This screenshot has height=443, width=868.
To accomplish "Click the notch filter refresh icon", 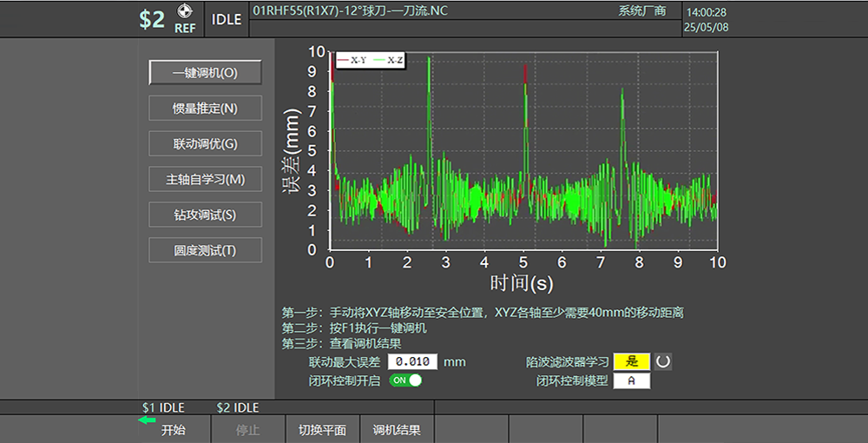I will coord(663,361).
